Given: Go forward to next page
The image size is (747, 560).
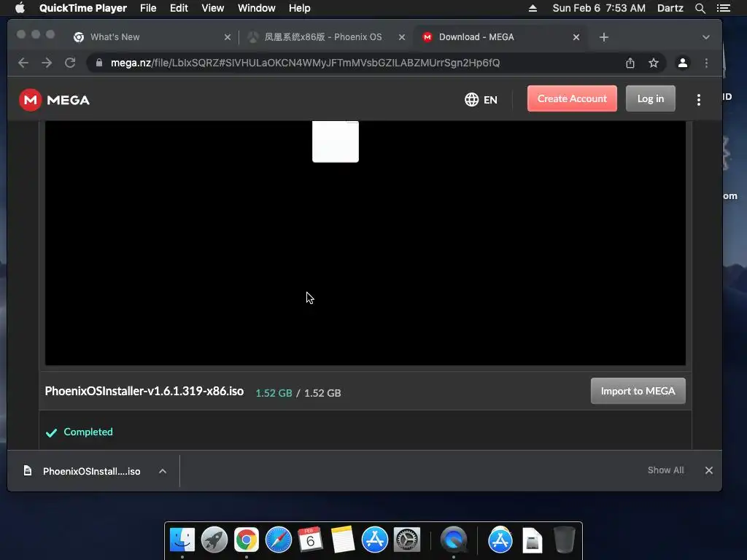Looking at the screenshot, I should pos(47,63).
